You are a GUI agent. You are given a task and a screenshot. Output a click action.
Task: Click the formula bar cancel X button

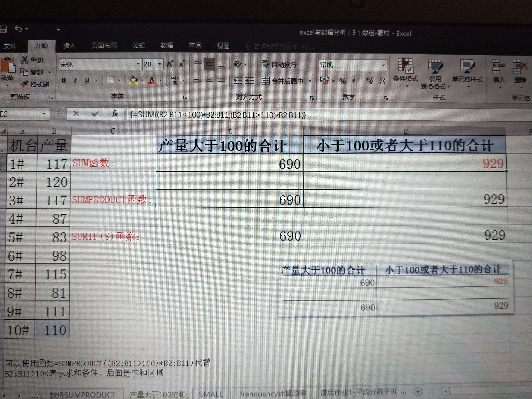(x=76, y=113)
